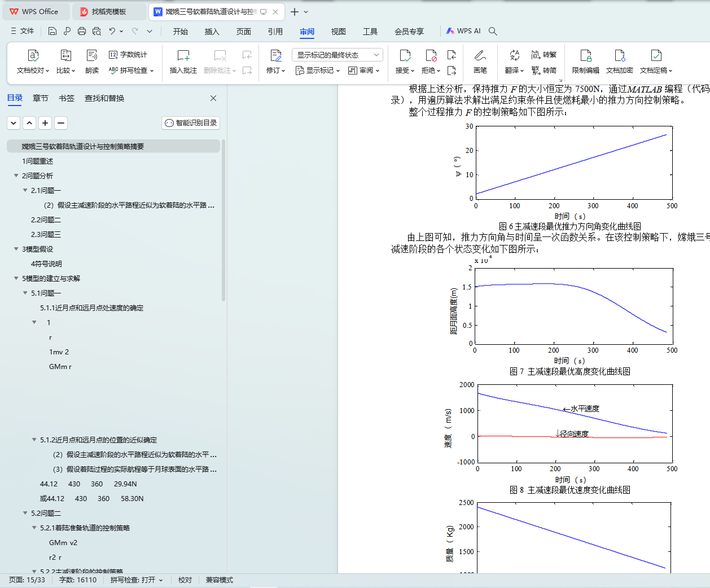Click the navigation pane scrollbar

[223, 220]
